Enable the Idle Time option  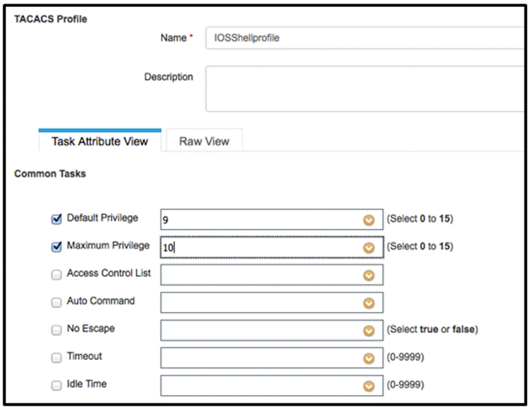pos(56,384)
